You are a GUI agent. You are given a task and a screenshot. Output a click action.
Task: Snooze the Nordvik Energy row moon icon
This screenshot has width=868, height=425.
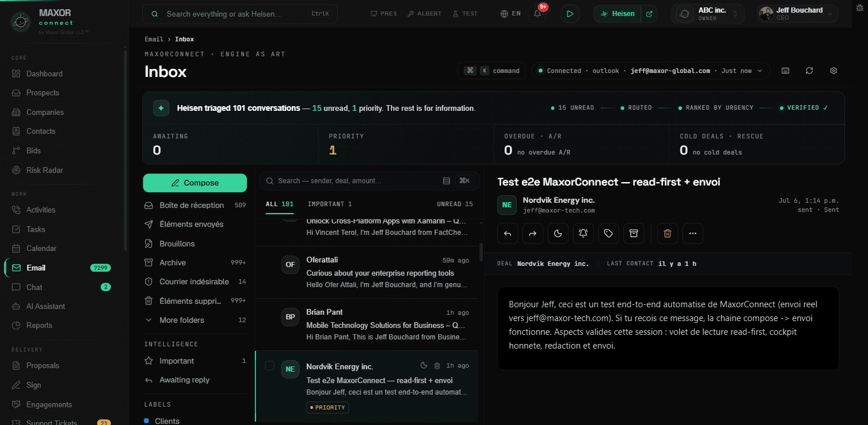pyautogui.click(x=424, y=365)
